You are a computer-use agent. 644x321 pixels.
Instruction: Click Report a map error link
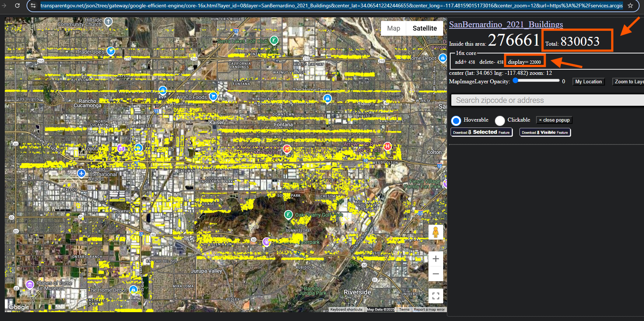(x=429, y=310)
